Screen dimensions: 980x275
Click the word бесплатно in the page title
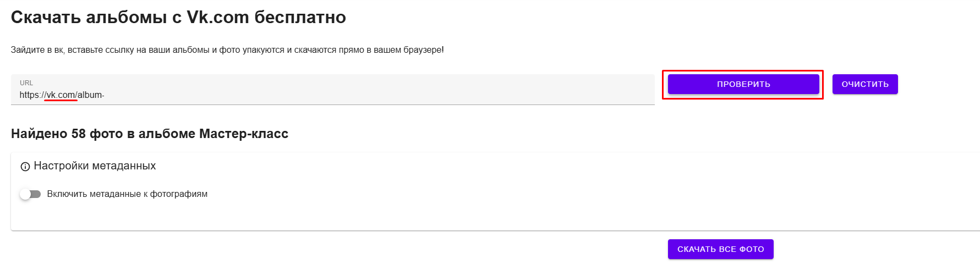[300, 18]
